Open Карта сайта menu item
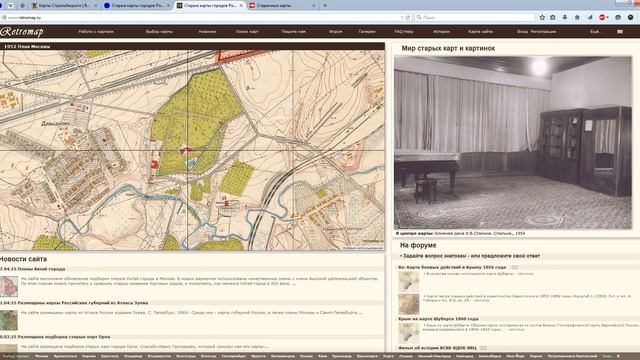The image size is (640, 360). 480,31
